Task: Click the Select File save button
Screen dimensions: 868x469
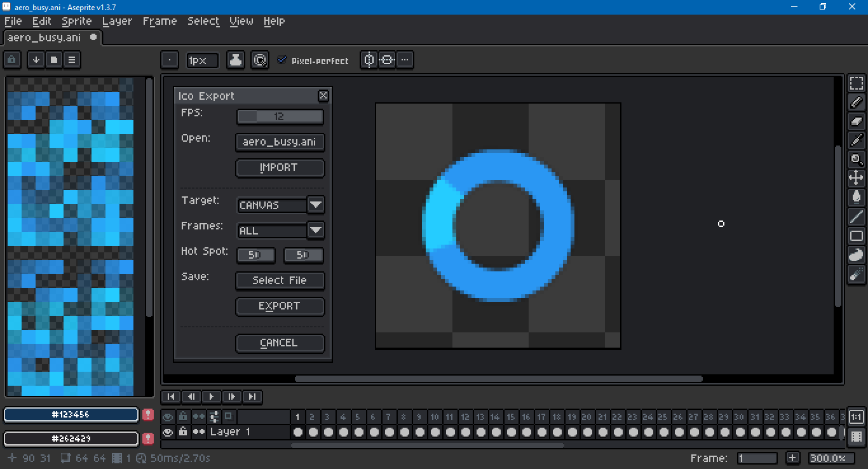Action: pyautogui.click(x=280, y=281)
